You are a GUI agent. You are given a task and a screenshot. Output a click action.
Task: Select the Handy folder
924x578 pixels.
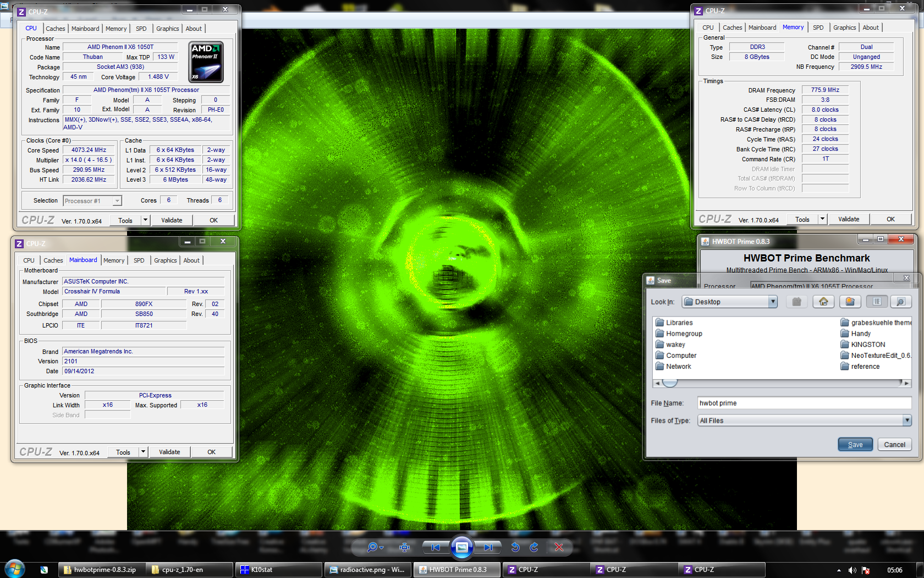tap(856, 334)
